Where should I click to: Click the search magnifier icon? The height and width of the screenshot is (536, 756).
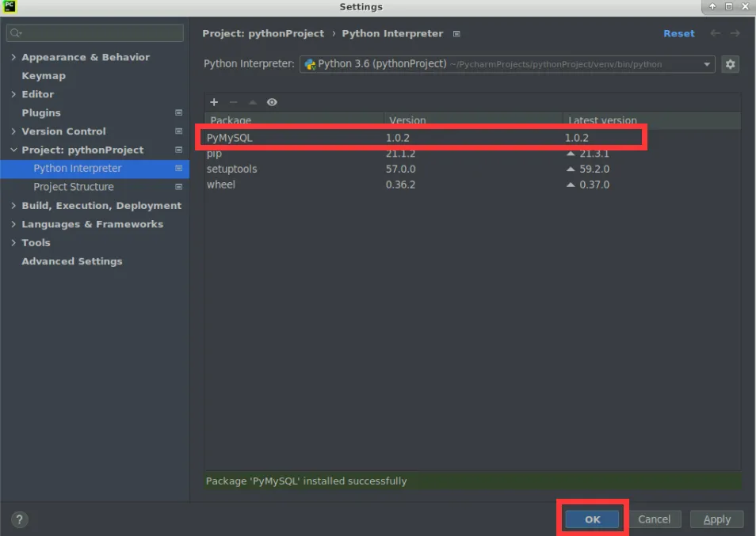(15, 32)
